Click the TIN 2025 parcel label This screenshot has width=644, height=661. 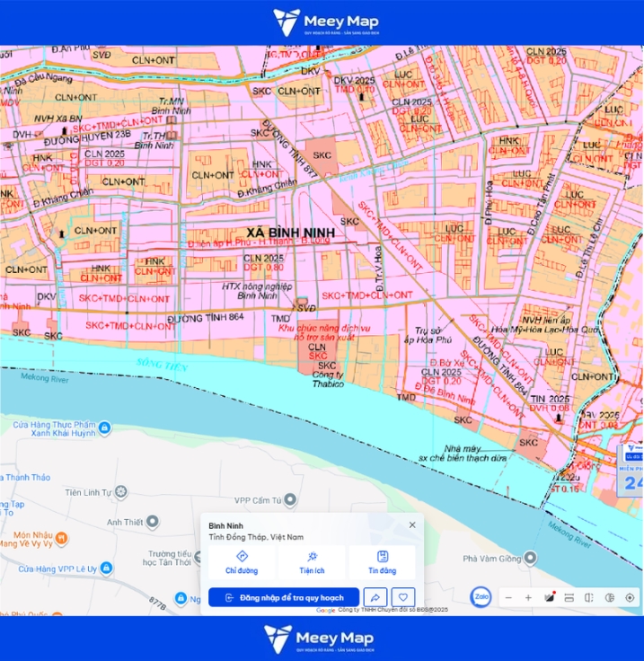click(x=550, y=399)
